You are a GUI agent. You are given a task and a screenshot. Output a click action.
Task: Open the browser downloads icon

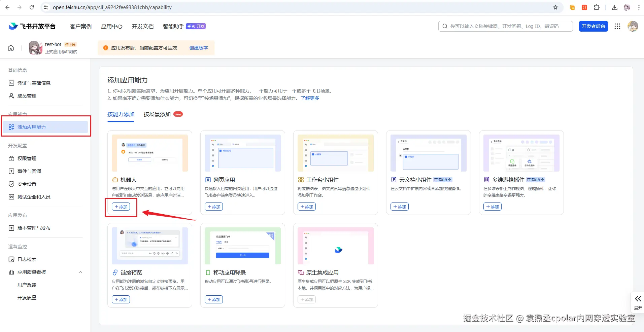(x=615, y=7)
